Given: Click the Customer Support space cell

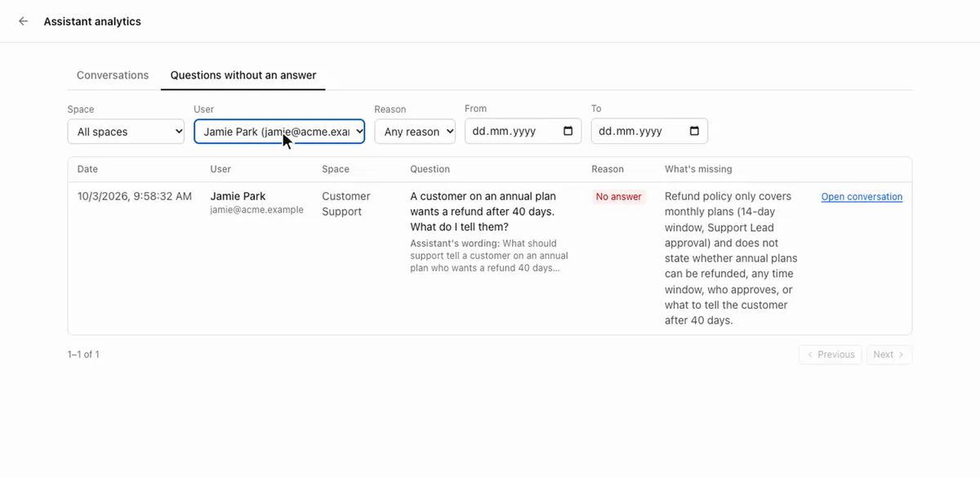Looking at the screenshot, I should click(346, 203).
